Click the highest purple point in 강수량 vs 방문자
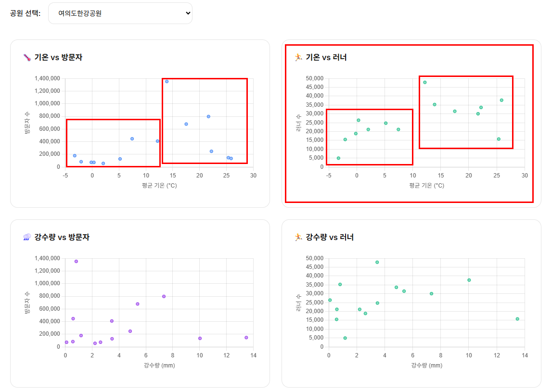 [76, 262]
